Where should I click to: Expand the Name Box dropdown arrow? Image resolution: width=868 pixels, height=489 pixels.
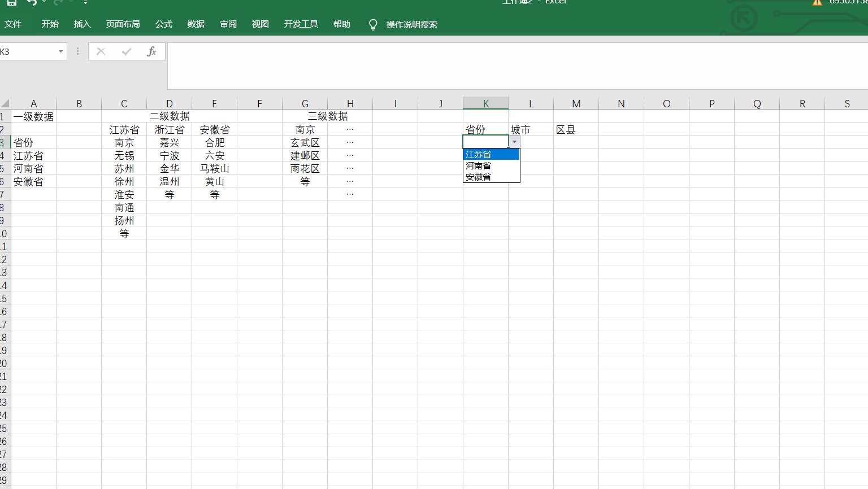tap(60, 51)
